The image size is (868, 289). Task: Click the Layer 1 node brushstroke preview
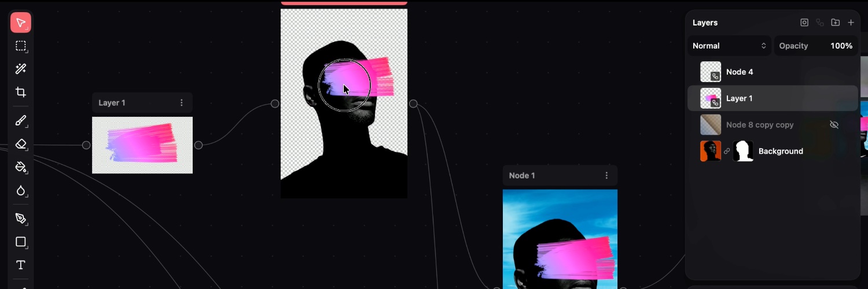click(142, 145)
